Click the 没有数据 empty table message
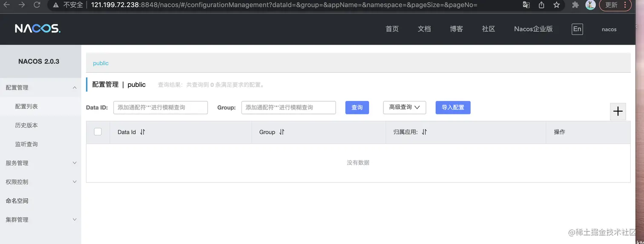This screenshot has height=244, width=644. [358, 163]
